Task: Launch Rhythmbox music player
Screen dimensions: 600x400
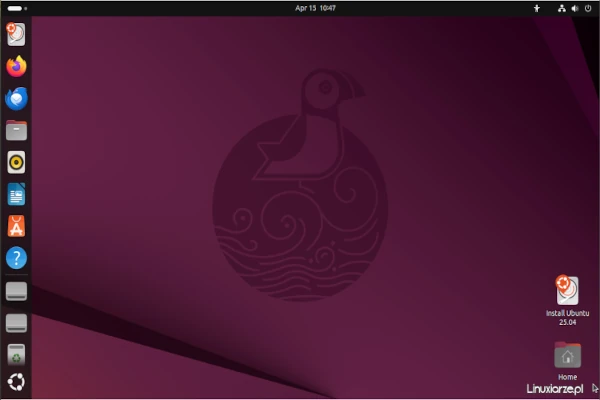Action: pos(16,162)
